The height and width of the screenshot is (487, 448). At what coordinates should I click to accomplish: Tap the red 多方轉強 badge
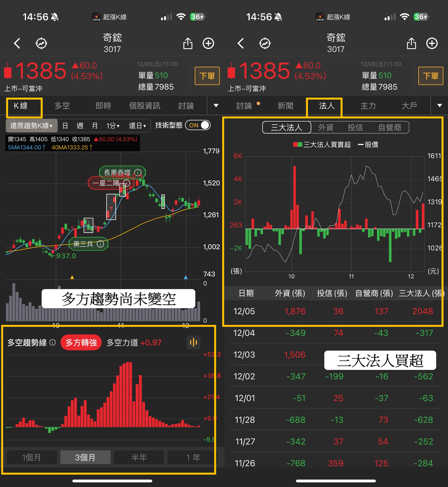pos(81,343)
